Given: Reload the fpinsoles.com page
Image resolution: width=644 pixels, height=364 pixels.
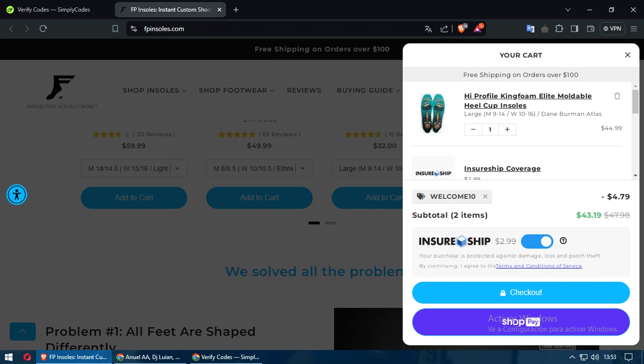Looking at the screenshot, I should point(43,29).
